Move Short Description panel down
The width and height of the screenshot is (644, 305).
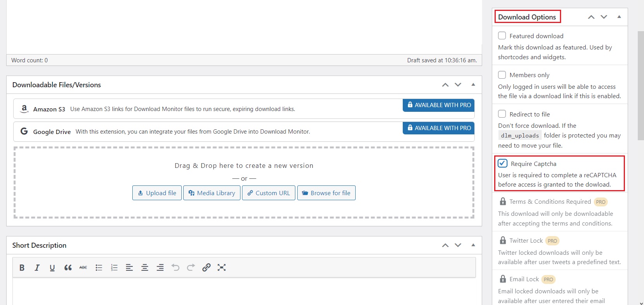pos(458,245)
